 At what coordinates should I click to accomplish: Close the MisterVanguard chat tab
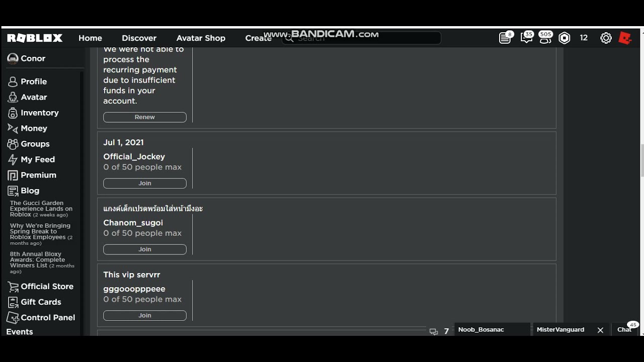tap(600, 330)
